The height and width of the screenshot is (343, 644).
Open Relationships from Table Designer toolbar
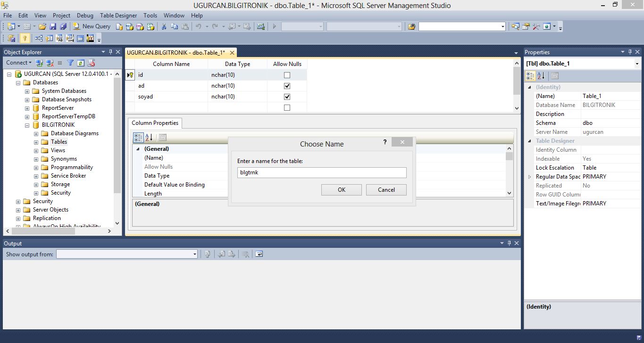[x=39, y=39]
